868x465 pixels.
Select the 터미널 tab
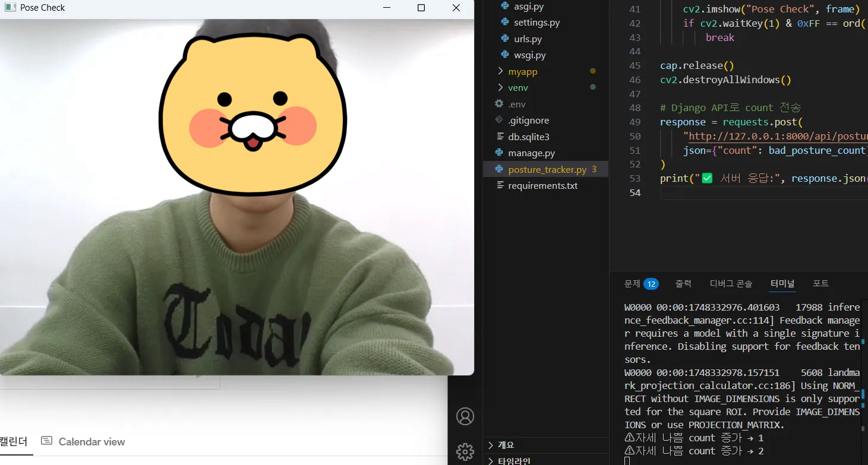[x=782, y=284]
